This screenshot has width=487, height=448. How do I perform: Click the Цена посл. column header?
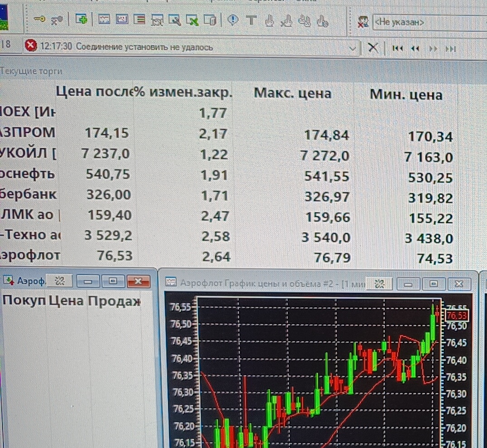coord(95,92)
